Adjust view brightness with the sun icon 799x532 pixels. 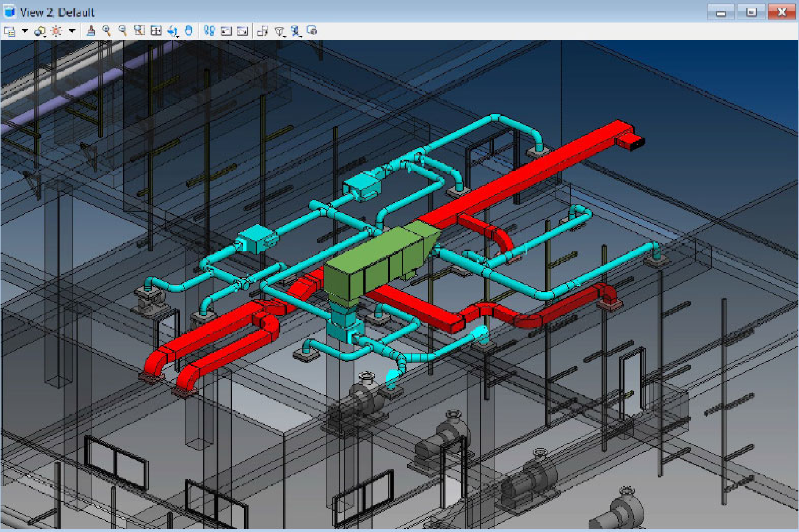click(57, 31)
